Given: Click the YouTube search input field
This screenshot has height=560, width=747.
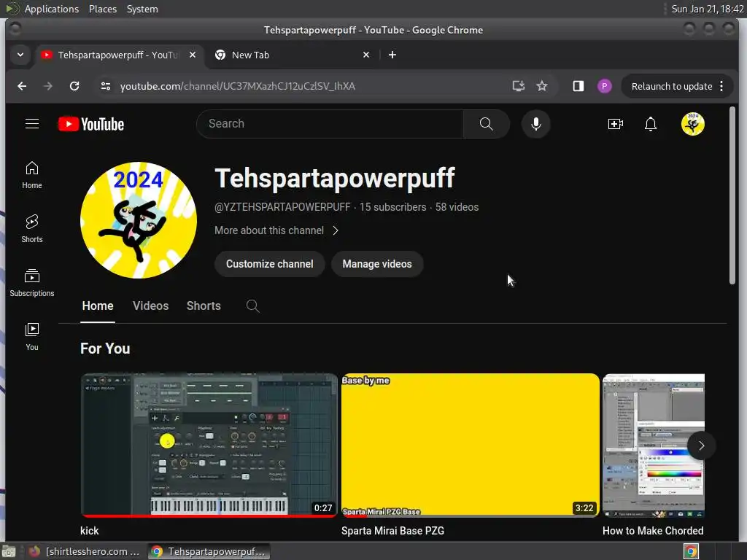Looking at the screenshot, I should pos(330,124).
